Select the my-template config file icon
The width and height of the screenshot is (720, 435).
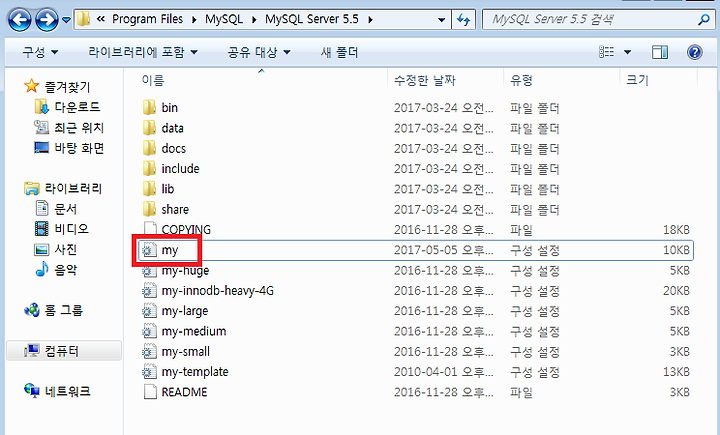(x=148, y=372)
